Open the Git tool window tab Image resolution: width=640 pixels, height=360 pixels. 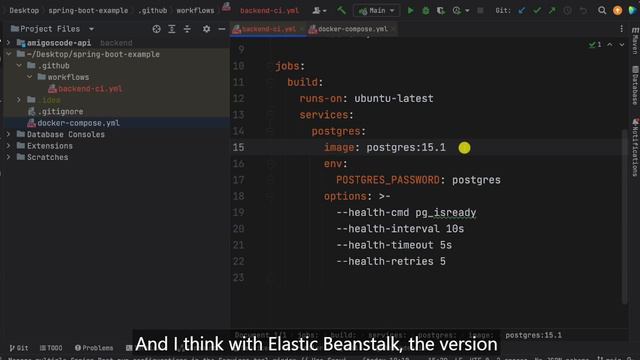tap(19, 348)
